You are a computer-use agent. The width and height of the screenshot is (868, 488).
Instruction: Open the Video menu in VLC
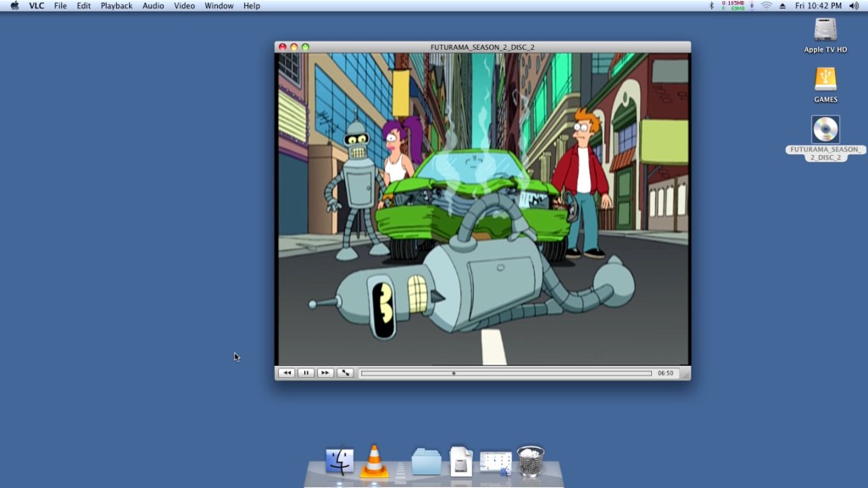coord(183,5)
